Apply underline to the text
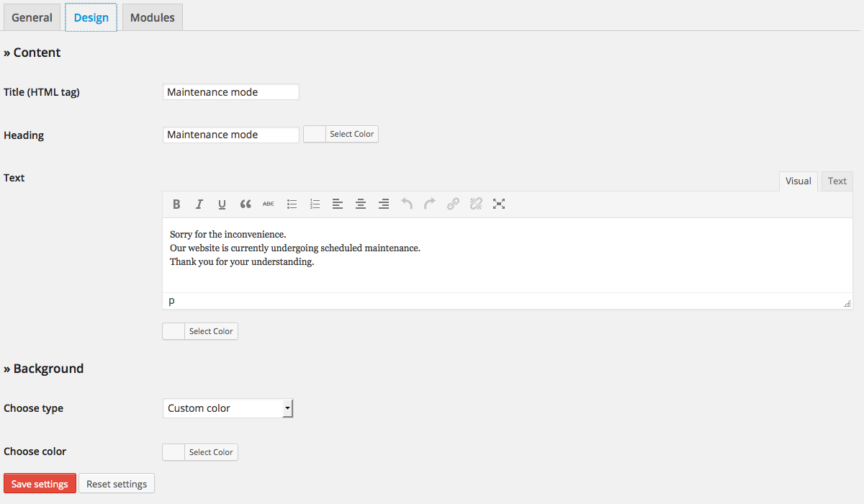The width and height of the screenshot is (864, 504). click(x=222, y=204)
